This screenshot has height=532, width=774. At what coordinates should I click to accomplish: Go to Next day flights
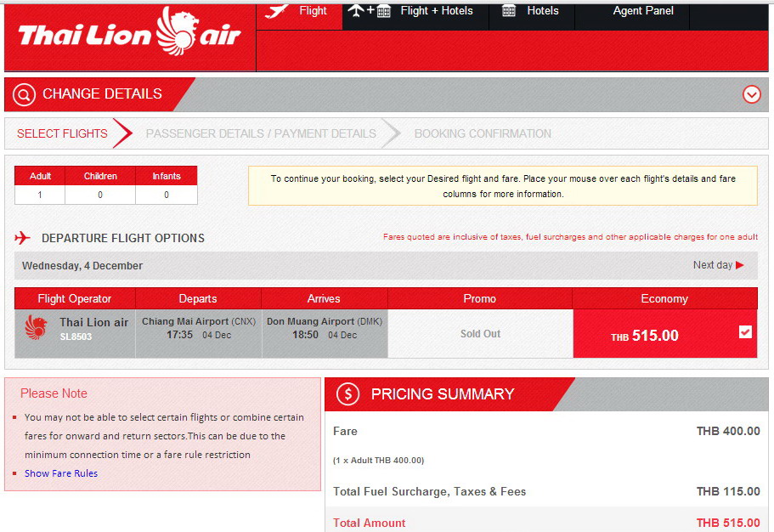pyautogui.click(x=713, y=265)
